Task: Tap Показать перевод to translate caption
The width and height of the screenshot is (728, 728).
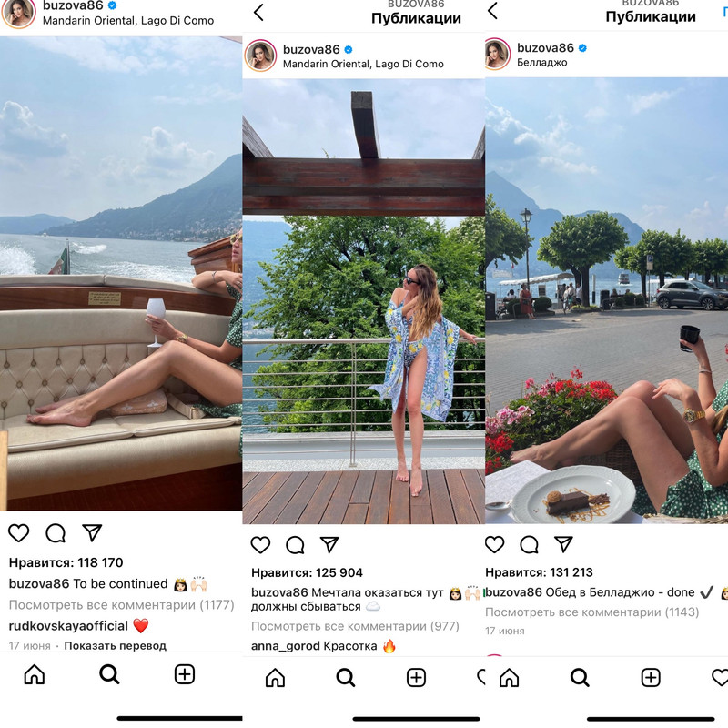Action: 116,646
